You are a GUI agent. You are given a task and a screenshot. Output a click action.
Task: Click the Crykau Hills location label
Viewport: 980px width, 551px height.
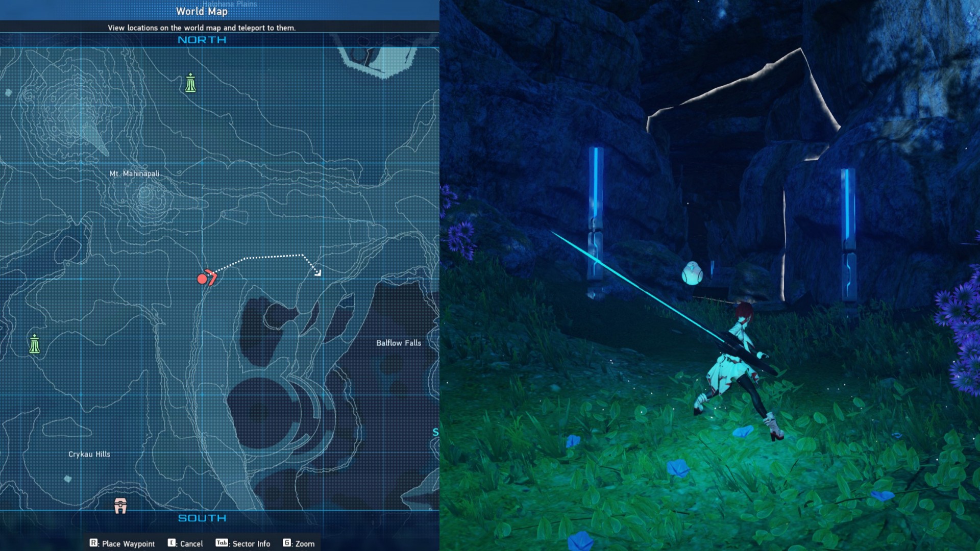89,454
